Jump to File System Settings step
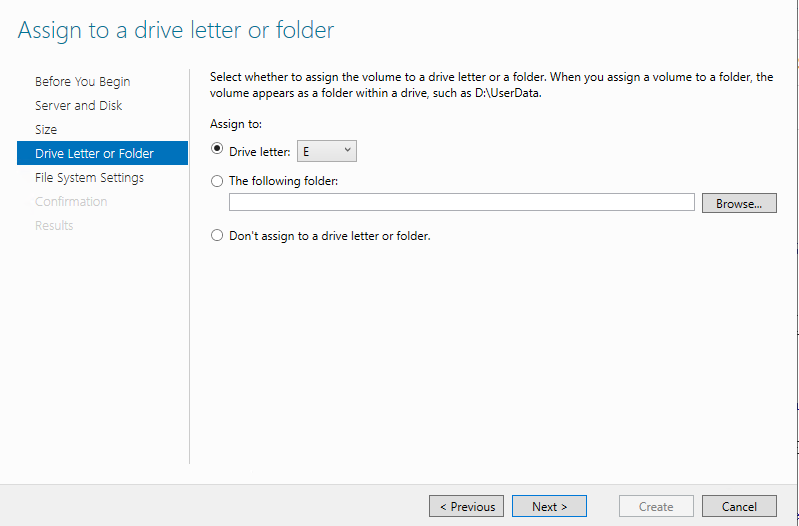Image resolution: width=799 pixels, height=526 pixels. pyautogui.click(x=89, y=177)
